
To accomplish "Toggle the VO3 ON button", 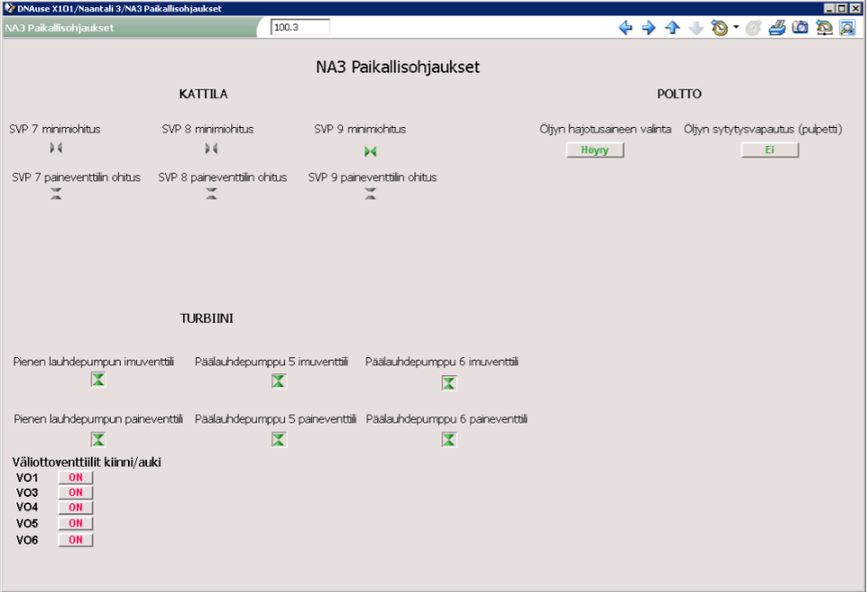I will click(x=76, y=492).
